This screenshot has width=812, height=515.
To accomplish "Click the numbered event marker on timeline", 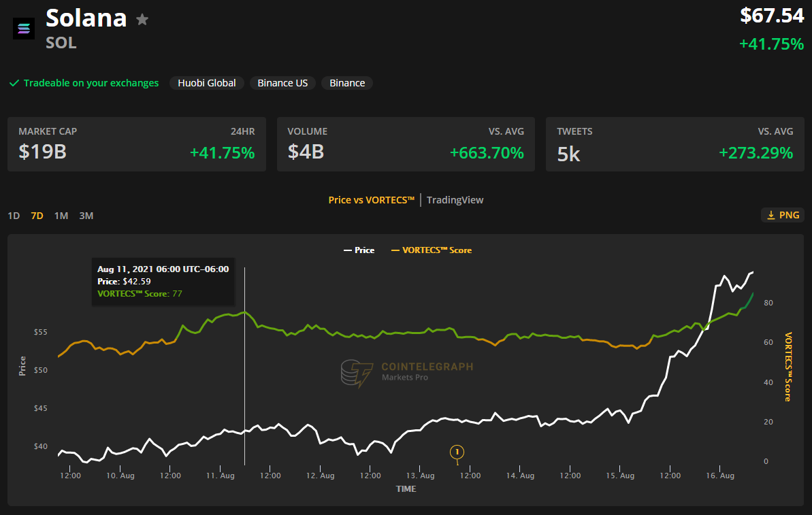I will coord(457,452).
